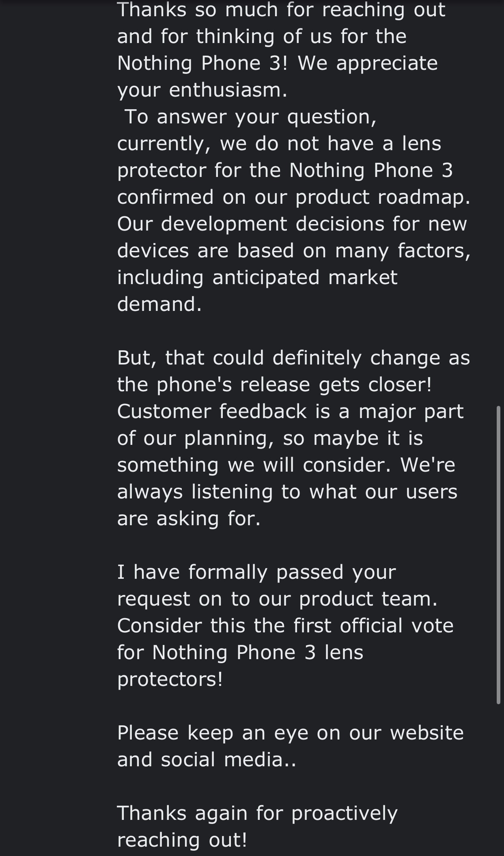Click the text 'confirmed on our product roadmap.'
504x856 pixels.
[293, 197]
